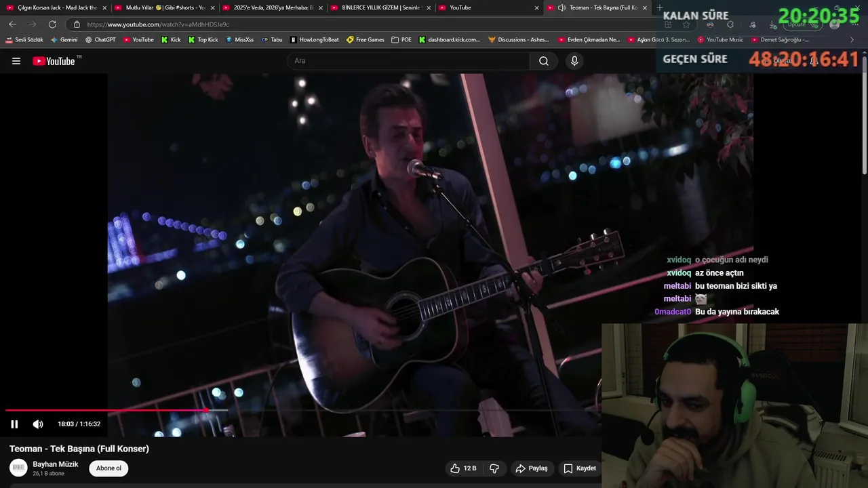Close the BİNLERCE YILLIK GİZEM tab
Viewport: 868px width, 488px height.
click(429, 7)
